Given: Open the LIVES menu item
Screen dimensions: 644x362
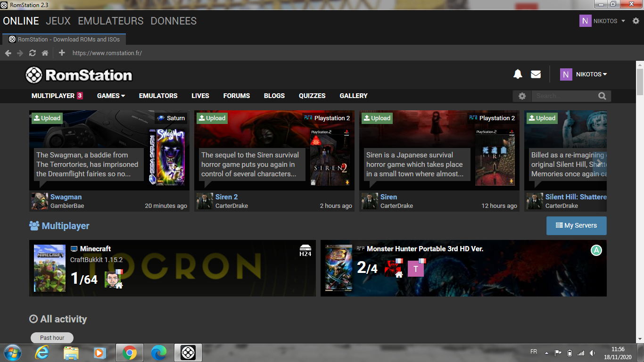Looking at the screenshot, I should click(x=200, y=96).
